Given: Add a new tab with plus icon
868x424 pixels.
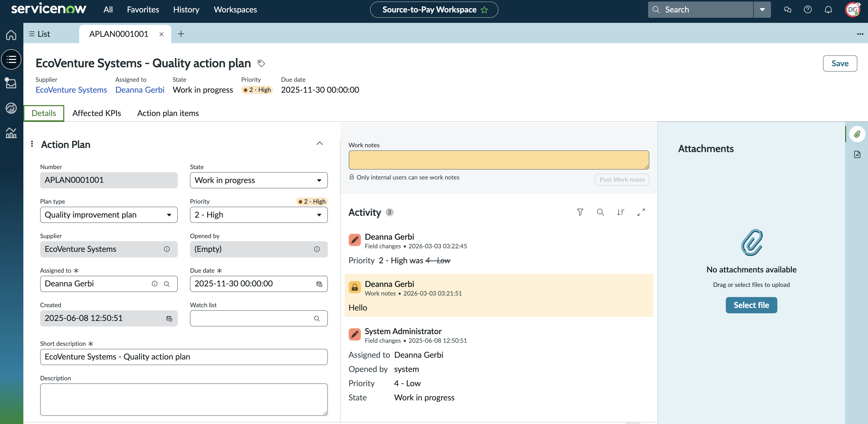Looking at the screenshot, I should click(x=181, y=34).
